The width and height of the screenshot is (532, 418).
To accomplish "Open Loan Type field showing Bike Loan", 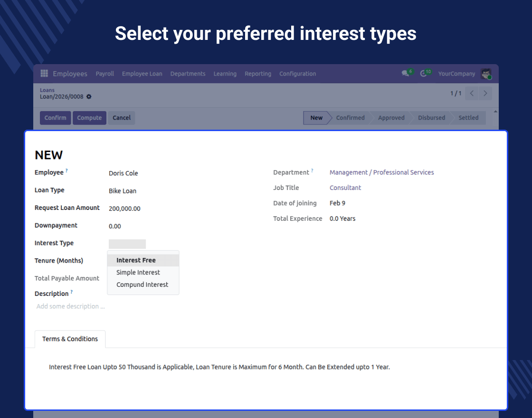I will [x=123, y=191].
